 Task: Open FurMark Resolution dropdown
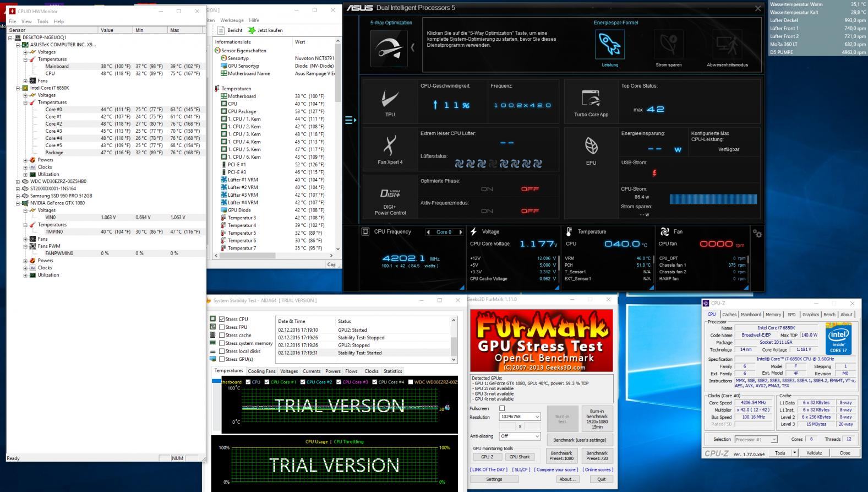click(520, 417)
